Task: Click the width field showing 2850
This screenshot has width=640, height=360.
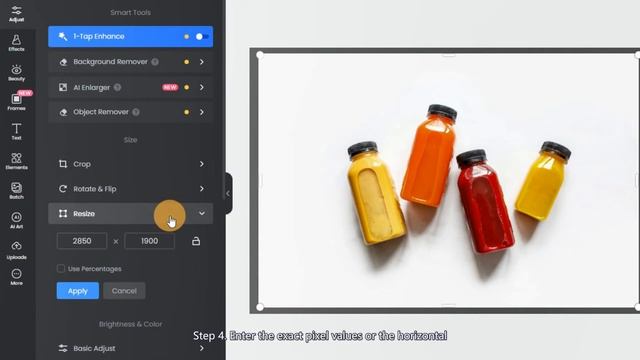Action: pyautogui.click(x=82, y=241)
